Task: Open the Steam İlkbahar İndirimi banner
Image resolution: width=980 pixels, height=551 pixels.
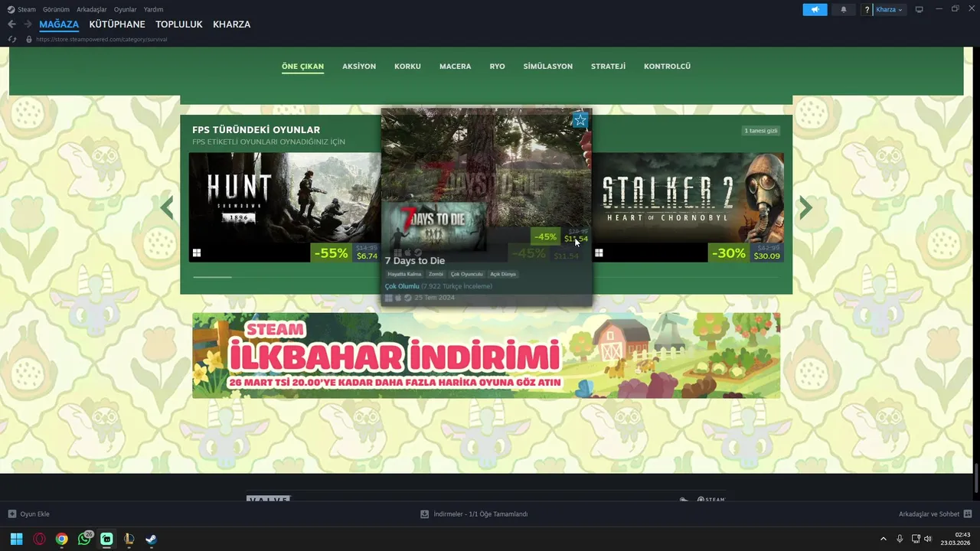Action: [486, 355]
